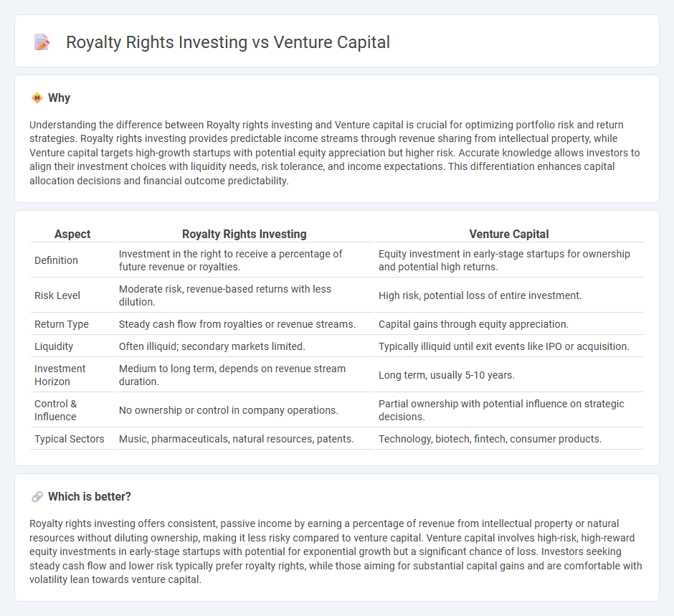674x616 pixels.
Task: Click cell 'Equity investment in early-stage startups'
Action: tap(509, 260)
